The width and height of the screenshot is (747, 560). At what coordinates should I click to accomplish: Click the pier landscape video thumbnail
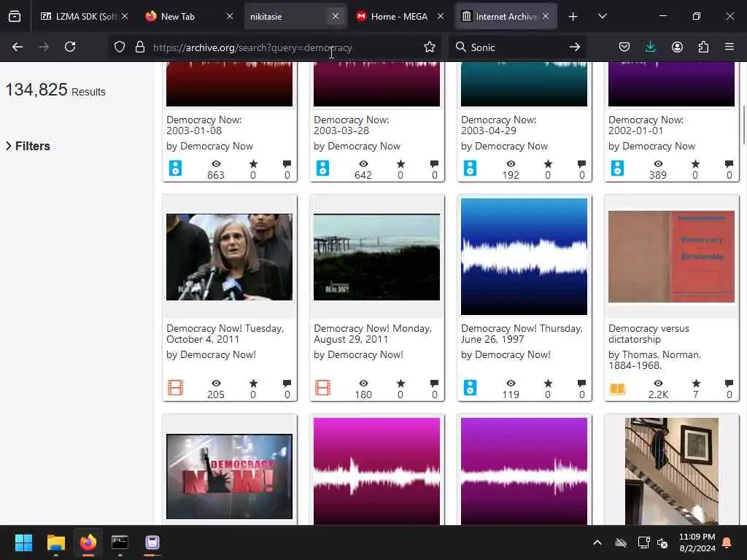click(x=377, y=257)
